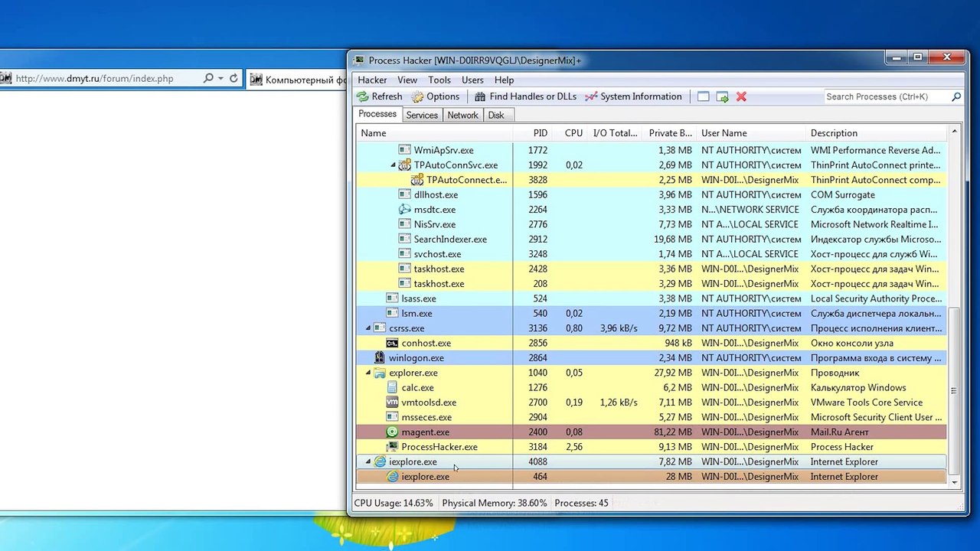Click the Internet Explorer address bar URL
This screenshot has height=551, width=980.
[95, 79]
